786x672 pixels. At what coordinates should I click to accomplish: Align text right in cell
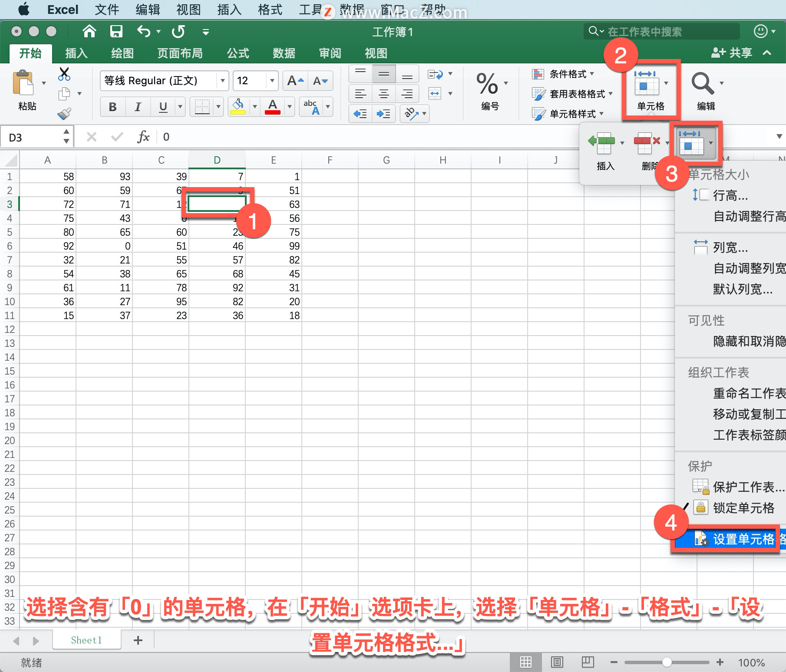click(x=407, y=93)
